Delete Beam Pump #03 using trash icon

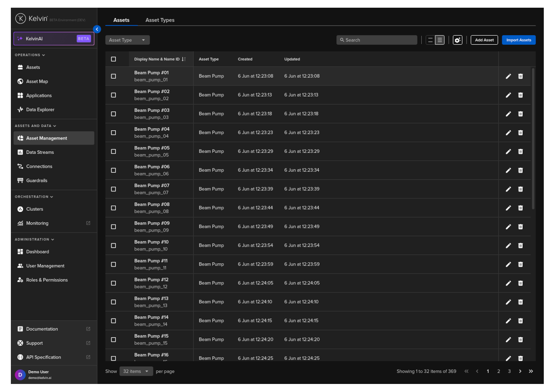tap(520, 114)
